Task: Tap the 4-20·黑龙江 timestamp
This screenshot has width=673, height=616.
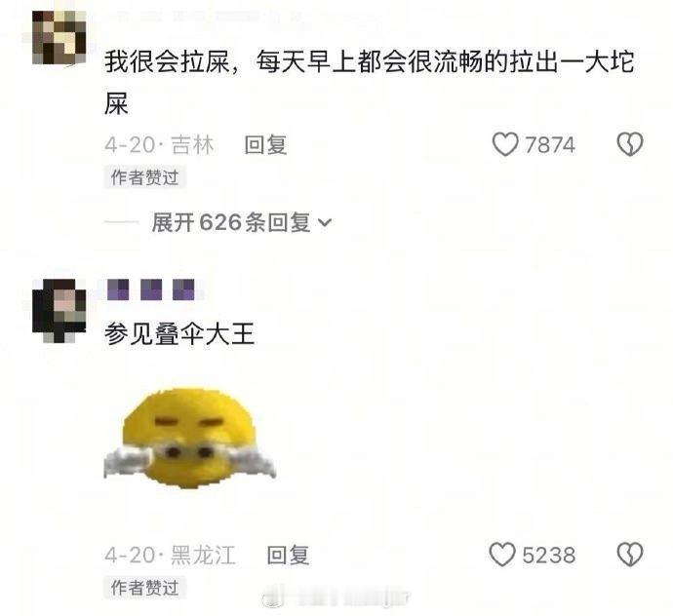Action: click(170, 555)
